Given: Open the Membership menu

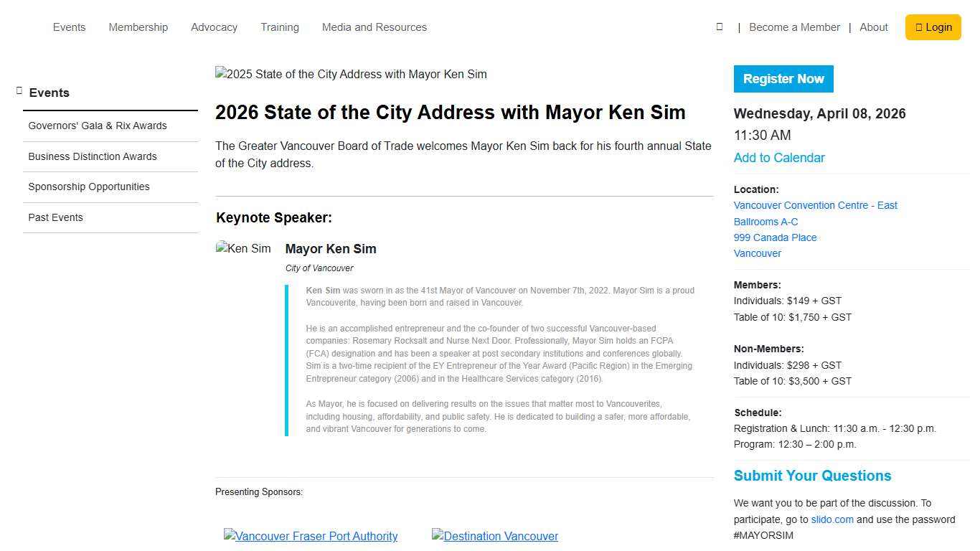Looking at the screenshot, I should [x=138, y=27].
